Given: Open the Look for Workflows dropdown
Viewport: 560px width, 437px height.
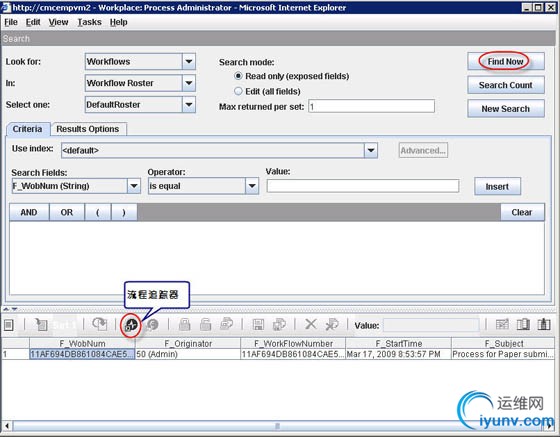Looking at the screenshot, I should tap(189, 61).
